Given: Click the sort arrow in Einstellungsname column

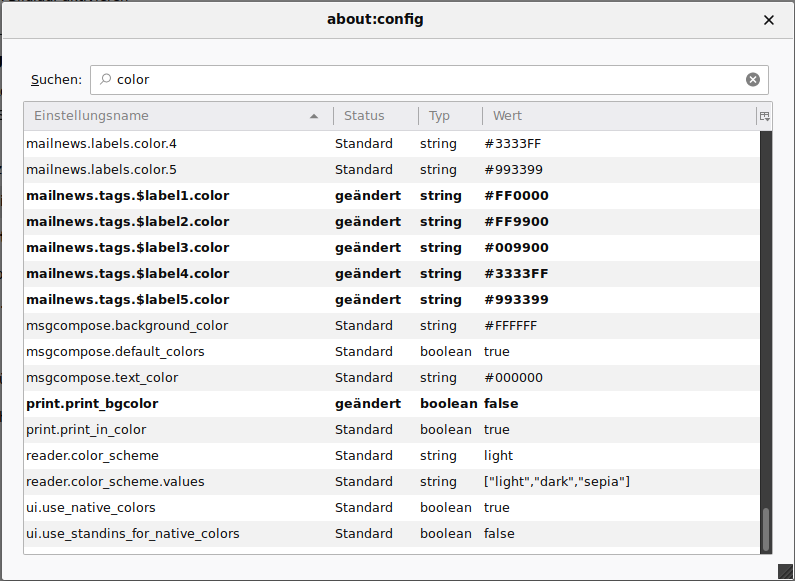Looking at the screenshot, I should [x=315, y=116].
